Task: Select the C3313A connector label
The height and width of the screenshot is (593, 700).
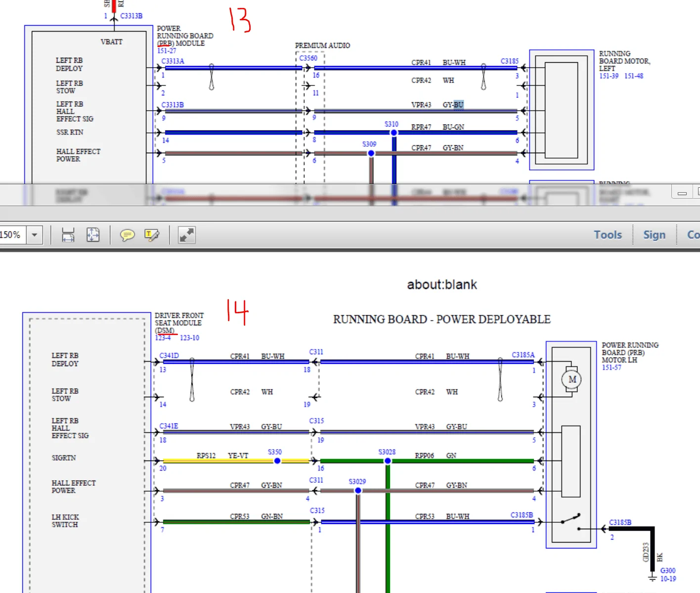Action: point(173,61)
